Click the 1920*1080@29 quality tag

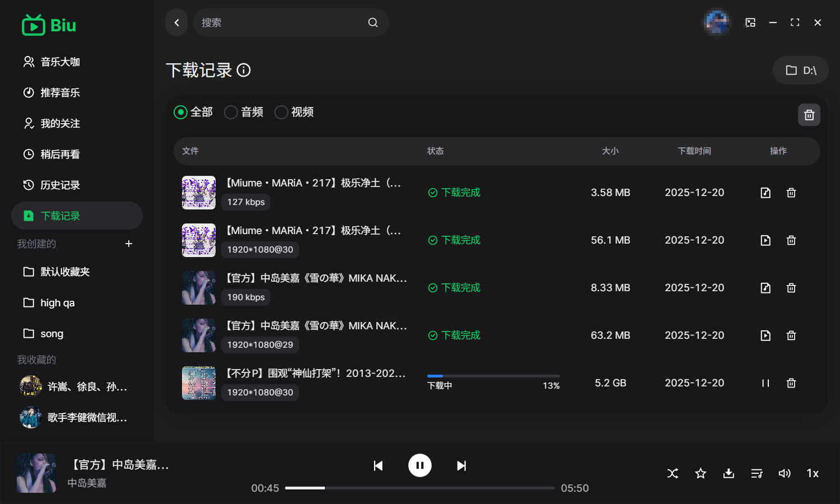click(260, 345)
